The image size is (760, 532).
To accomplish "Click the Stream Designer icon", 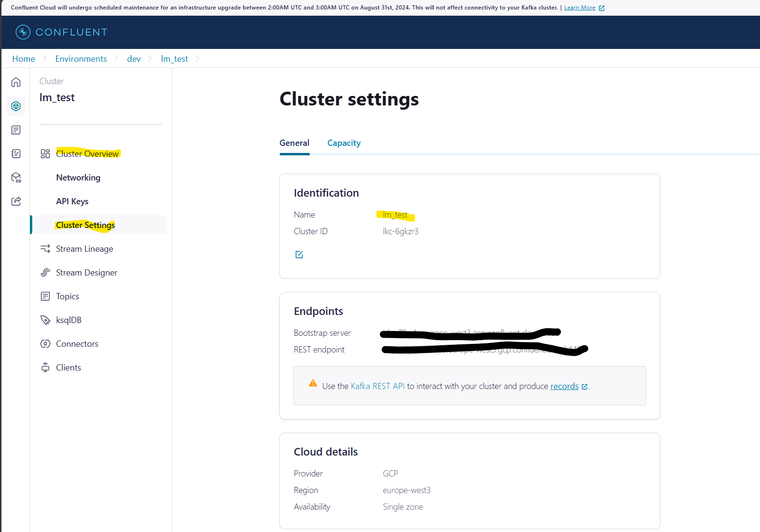I will click(45, 272).
